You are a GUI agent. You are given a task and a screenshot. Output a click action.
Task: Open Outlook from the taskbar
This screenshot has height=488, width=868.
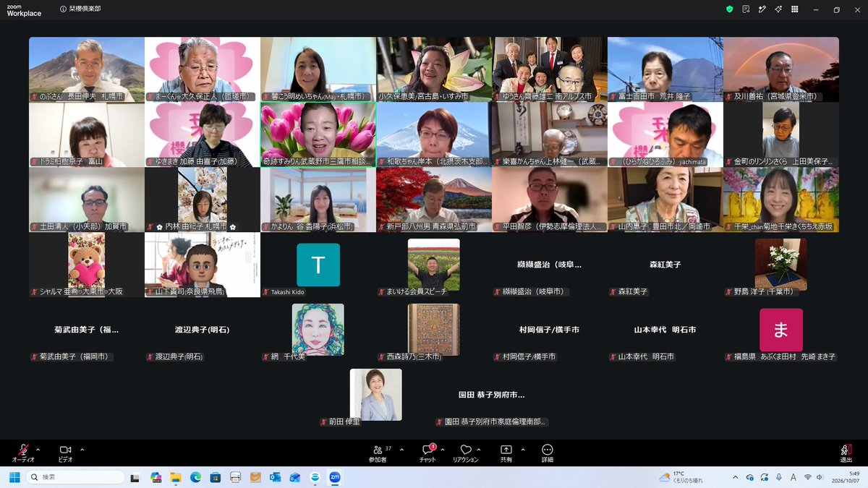click(x=275, y=477)
